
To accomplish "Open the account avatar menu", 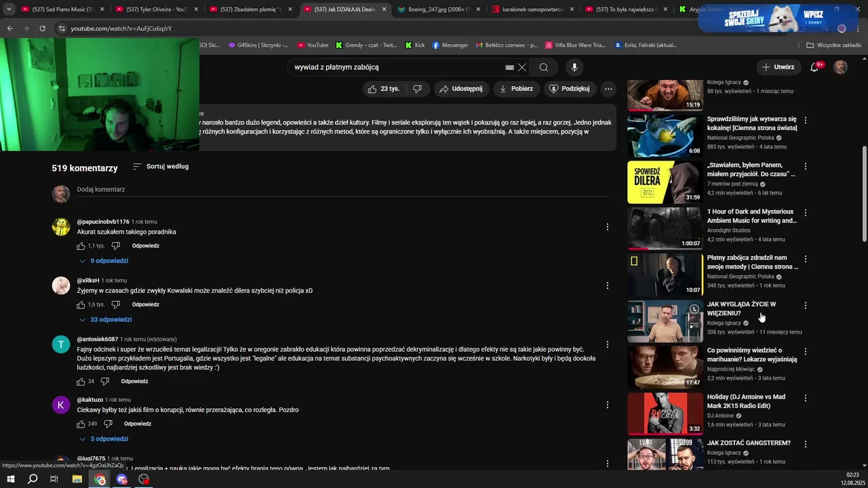I will [x=840, y=67].
